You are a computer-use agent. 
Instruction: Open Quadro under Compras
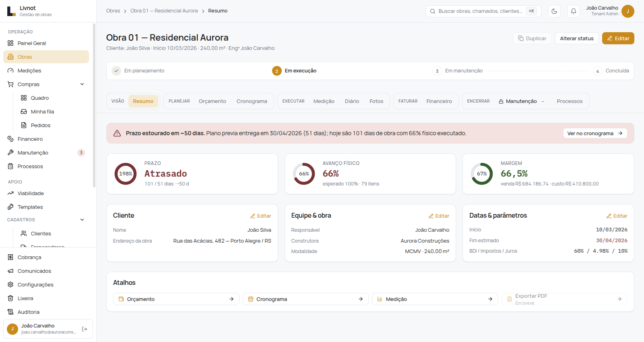coord(52,98)
